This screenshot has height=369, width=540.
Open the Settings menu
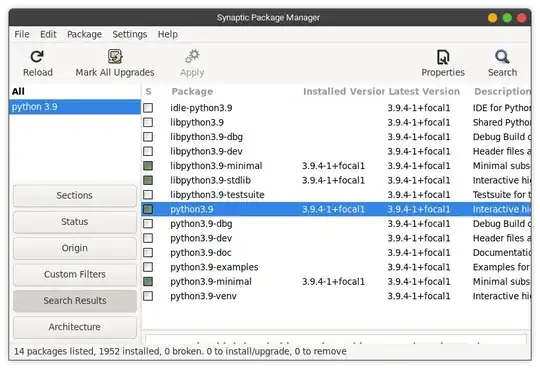pyautogui.click(x=129, y=34)
